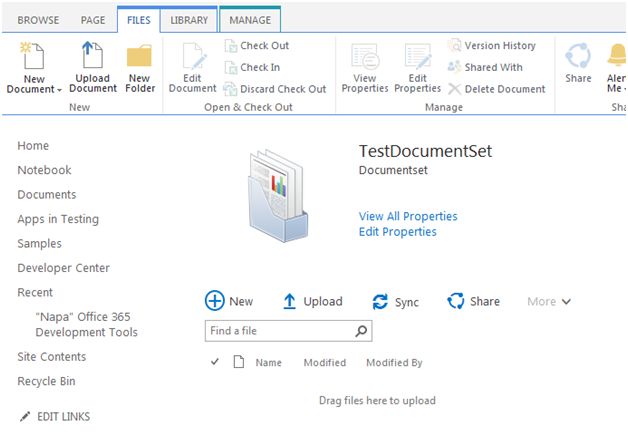The height and width of the screenshot is (443, 628).
Task: Click the Edit Document ribbon icon
Action: [x=193, y=56]
